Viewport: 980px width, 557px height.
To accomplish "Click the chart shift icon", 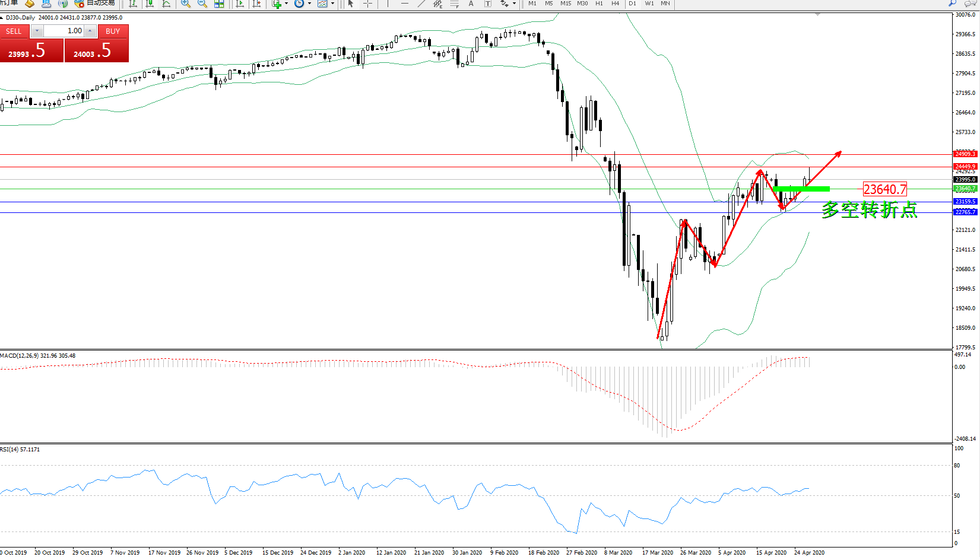I will point(256,4).
